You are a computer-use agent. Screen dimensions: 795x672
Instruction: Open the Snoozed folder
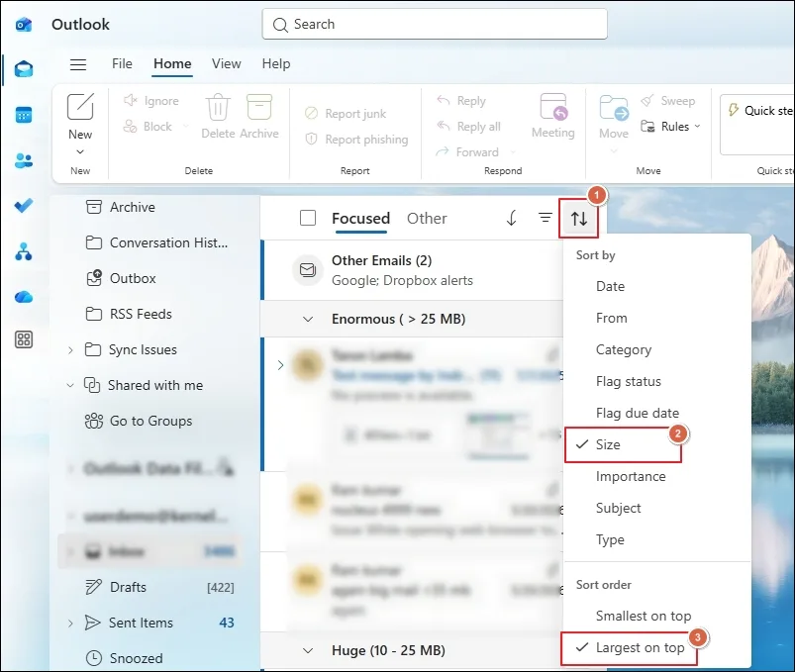pyautogui.click(x=124, y=658)
